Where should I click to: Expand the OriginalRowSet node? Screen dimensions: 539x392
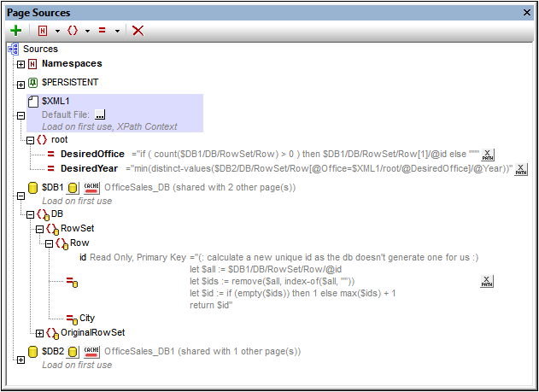click(39, 333)
